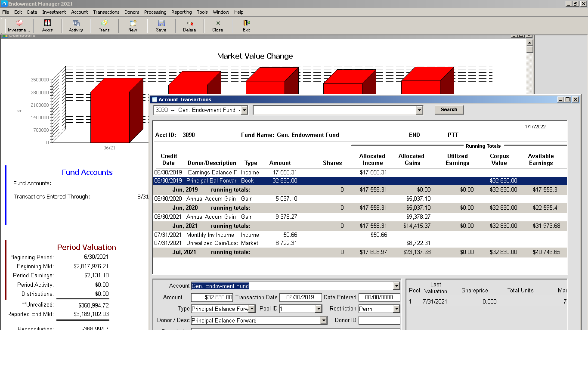Click the Search button
This screenshot has width=588, height=366.
coord(449,109)
